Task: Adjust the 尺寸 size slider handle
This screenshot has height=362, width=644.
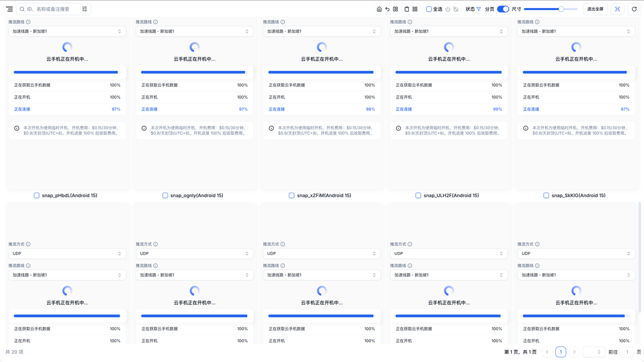Action: 561,9
